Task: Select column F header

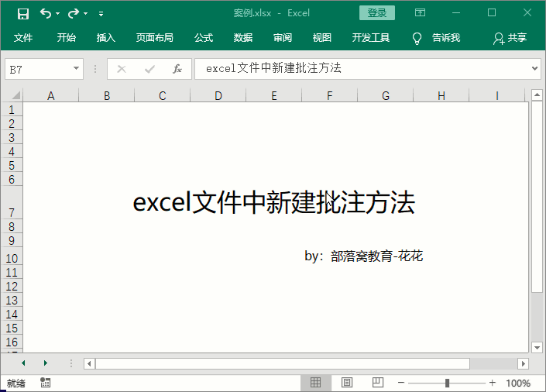Action: coord(329,95)
